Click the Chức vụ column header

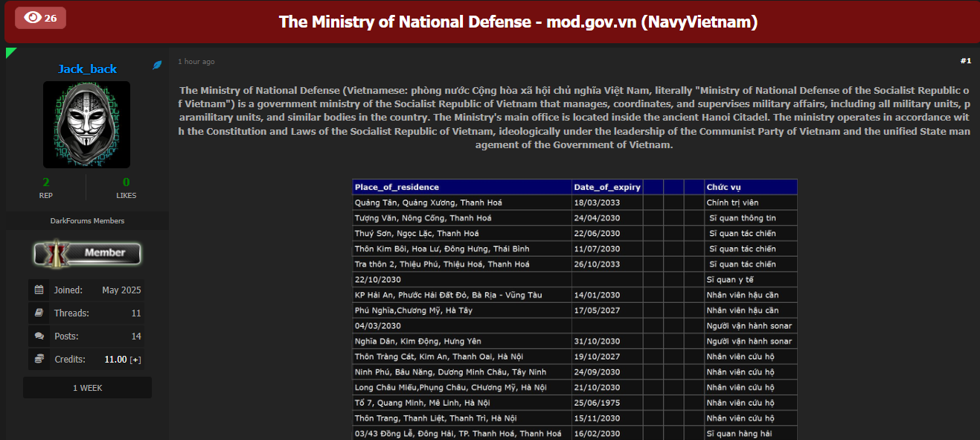[723, 187]
